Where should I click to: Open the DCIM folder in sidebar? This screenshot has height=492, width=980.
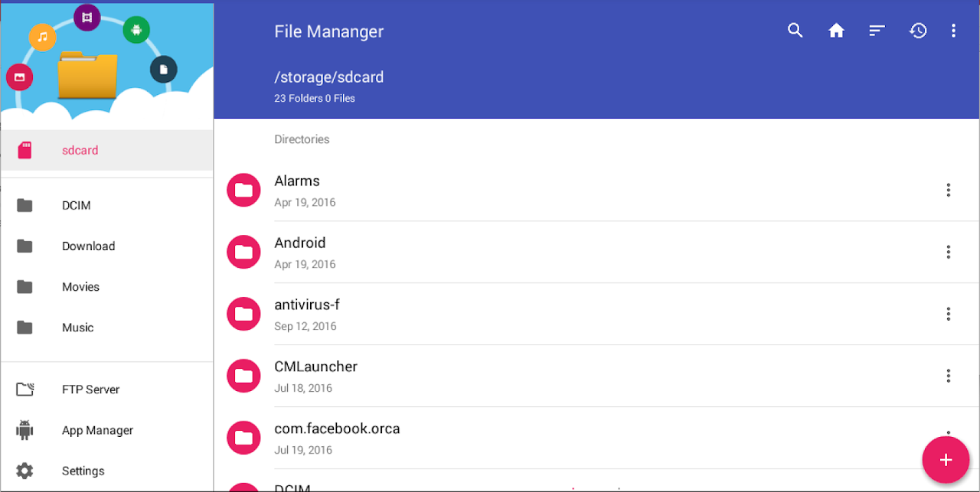coord(76,205)
